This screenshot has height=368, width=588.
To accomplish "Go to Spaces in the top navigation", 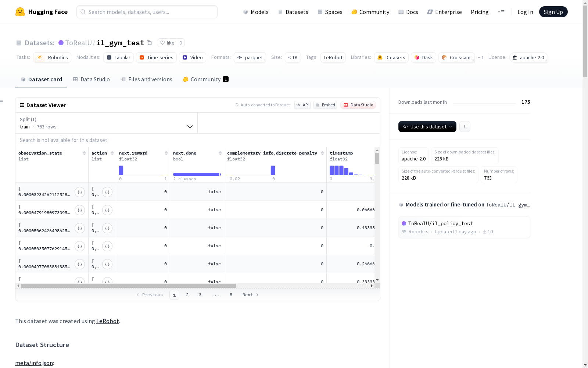I will [330, 12].
